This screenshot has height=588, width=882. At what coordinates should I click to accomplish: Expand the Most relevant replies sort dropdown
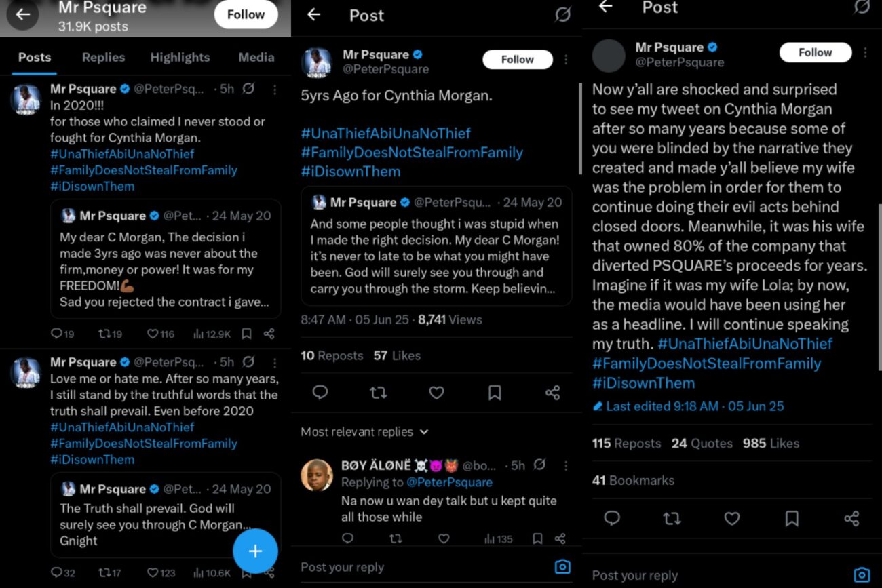tap(365, 432)
